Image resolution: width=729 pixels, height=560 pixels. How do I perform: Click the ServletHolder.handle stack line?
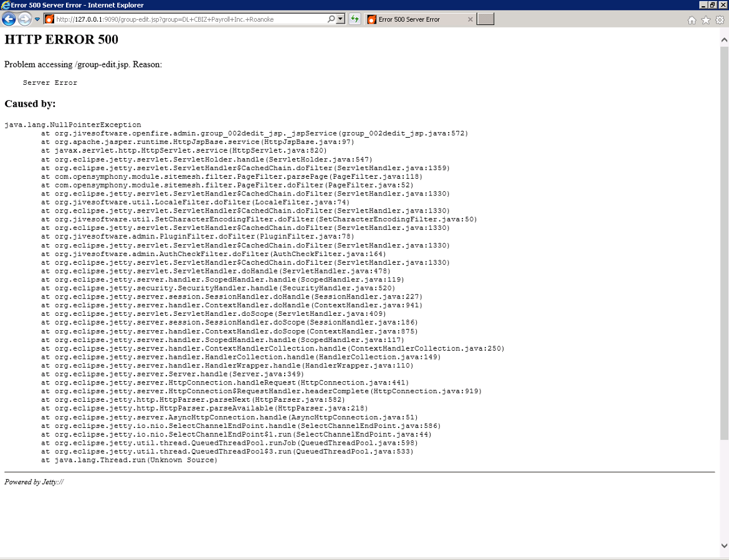click(x=206, y=159)
